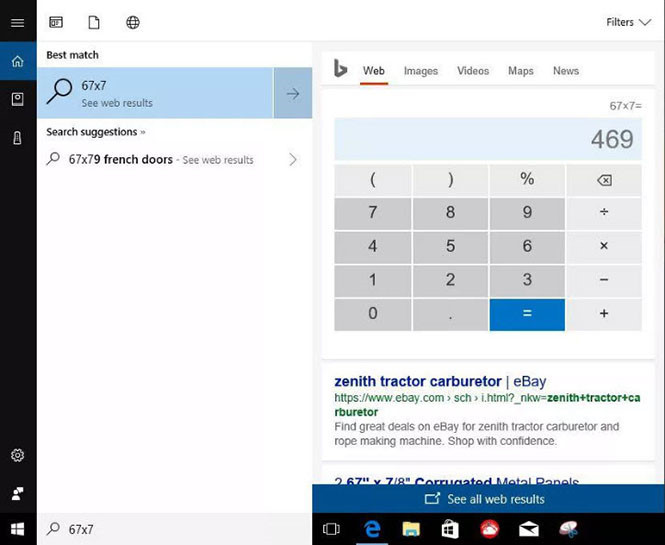665x545 pixels.
Task: Select 67x79 french doors suggestion
Action: (x=161, y=159)
